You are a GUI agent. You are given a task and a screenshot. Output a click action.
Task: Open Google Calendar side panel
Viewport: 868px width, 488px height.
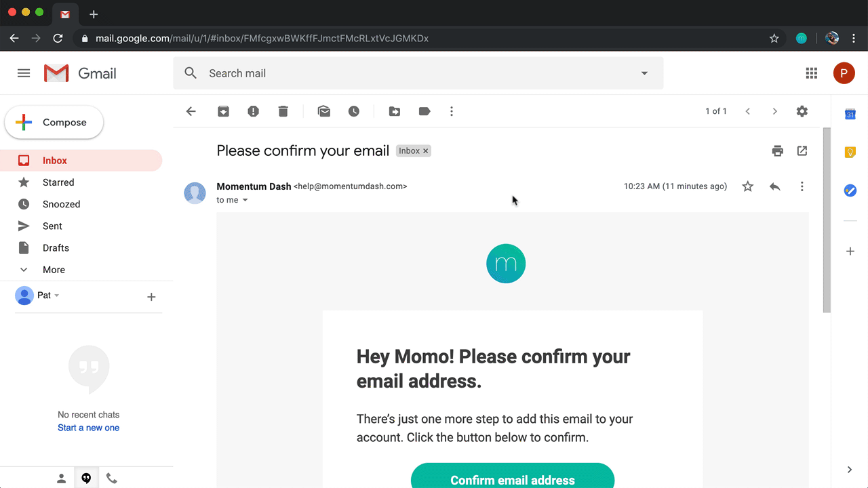tap(850, 115)
